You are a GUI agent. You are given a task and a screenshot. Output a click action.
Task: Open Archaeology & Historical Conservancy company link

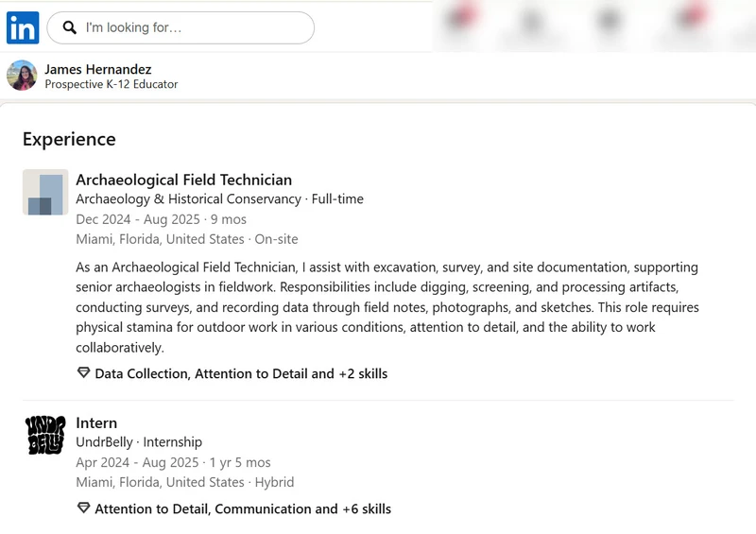pos(188,198)
